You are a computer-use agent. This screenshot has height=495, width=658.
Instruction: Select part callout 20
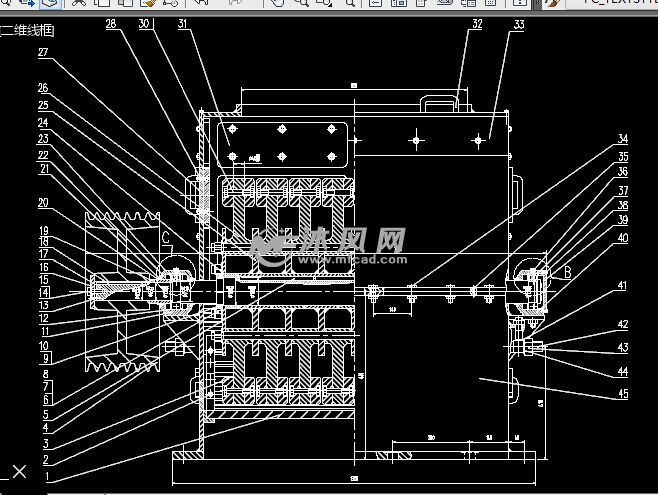tap(43, 203)
